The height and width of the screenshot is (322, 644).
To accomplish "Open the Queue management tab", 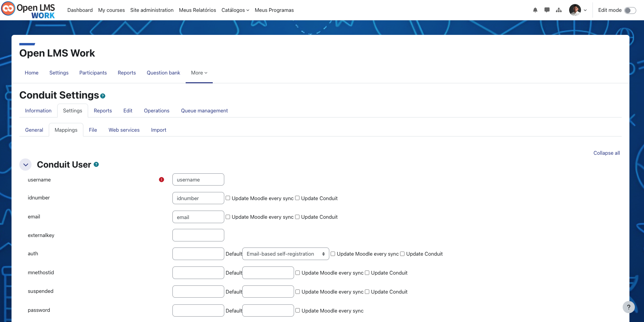I will point(204,110).
